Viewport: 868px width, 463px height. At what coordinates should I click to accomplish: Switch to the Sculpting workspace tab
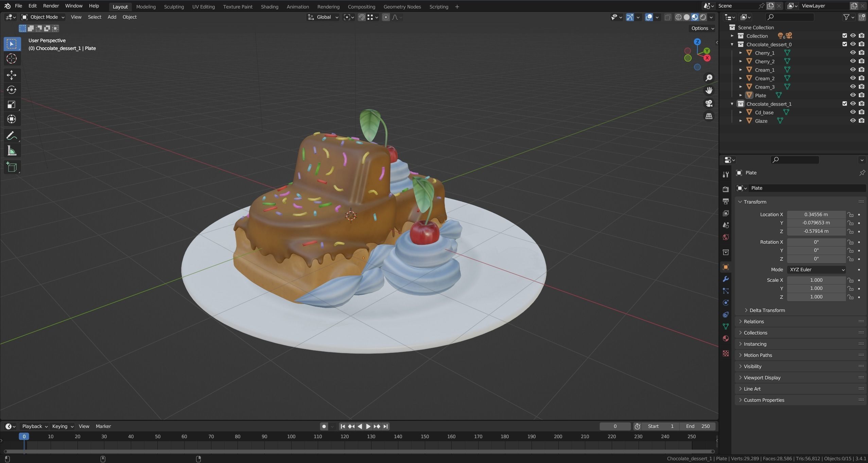pyautogui.click(x=174, y=6)
